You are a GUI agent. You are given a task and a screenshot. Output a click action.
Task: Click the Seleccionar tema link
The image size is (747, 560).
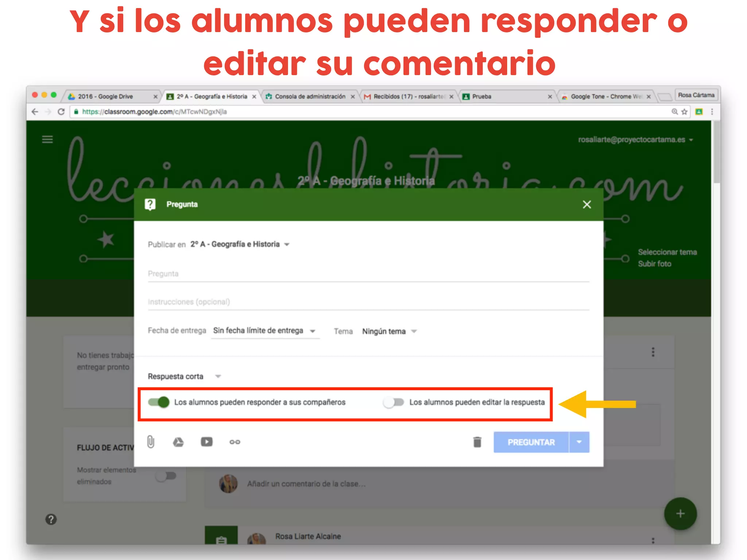(x=667, y=252)
